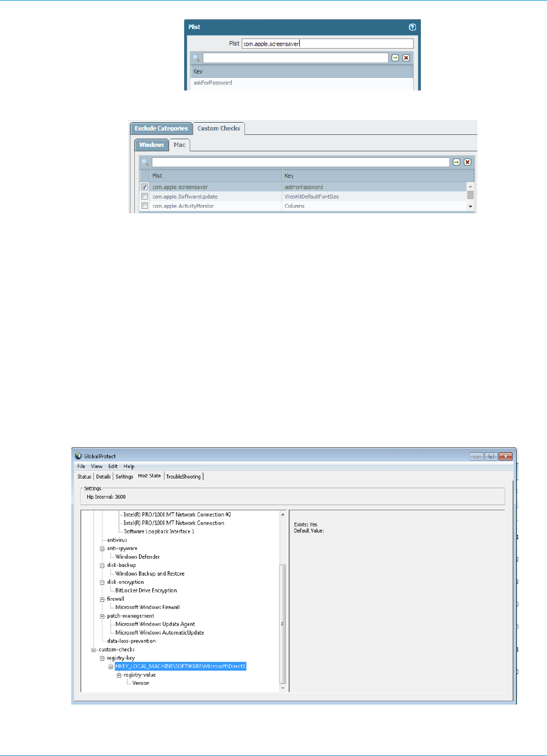Click the GlobalProtect app icon in title bar

pyautogui.click(x=78, y=456)
